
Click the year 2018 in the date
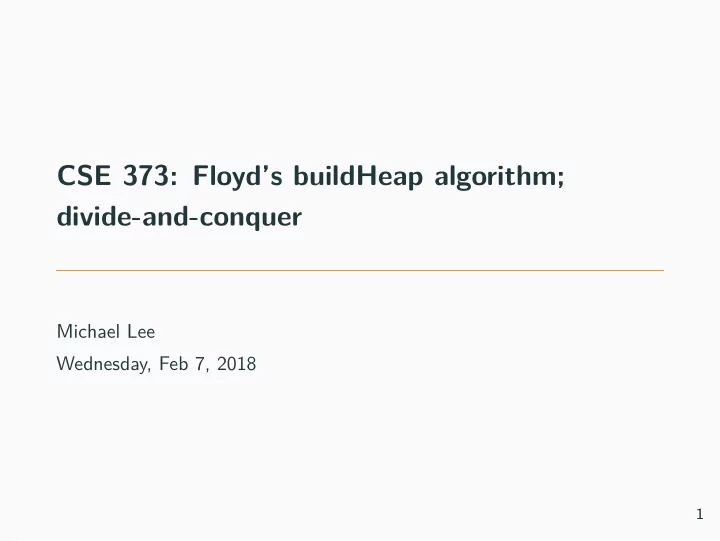point(236,364)
